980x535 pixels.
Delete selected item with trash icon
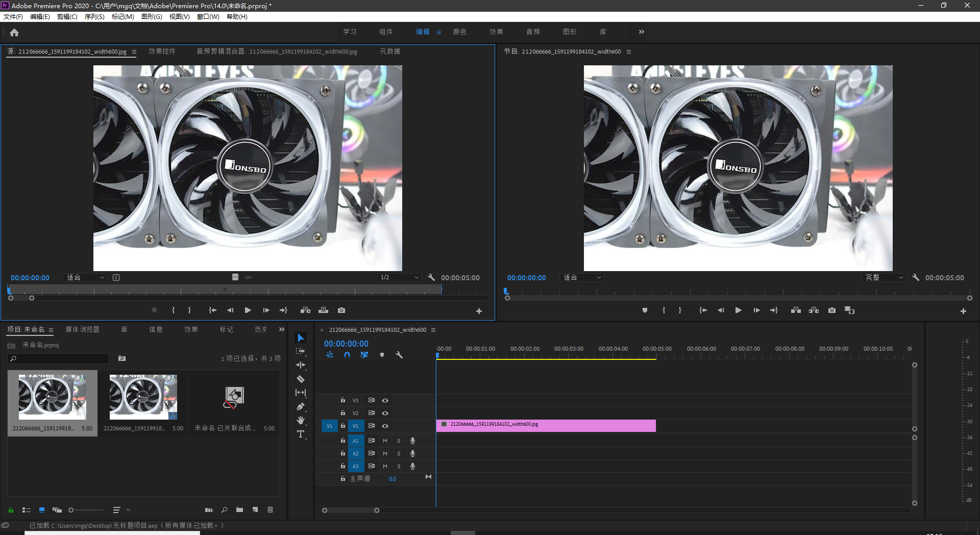pos(271,509)
